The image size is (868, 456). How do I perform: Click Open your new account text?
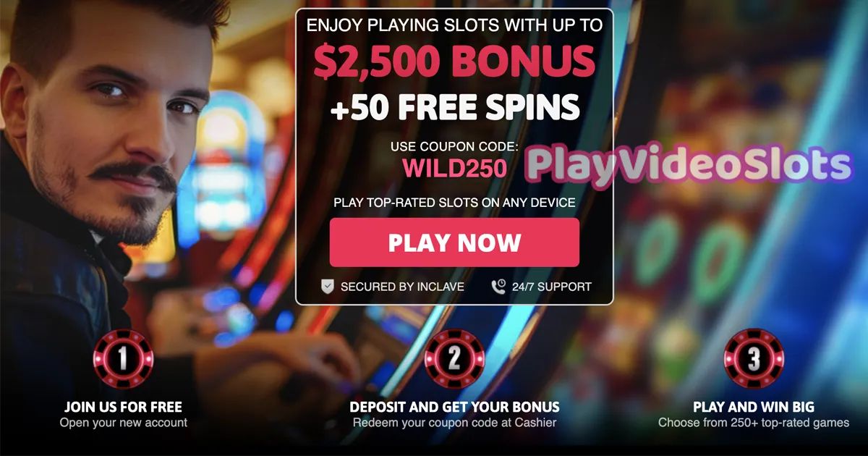(124, 423)
